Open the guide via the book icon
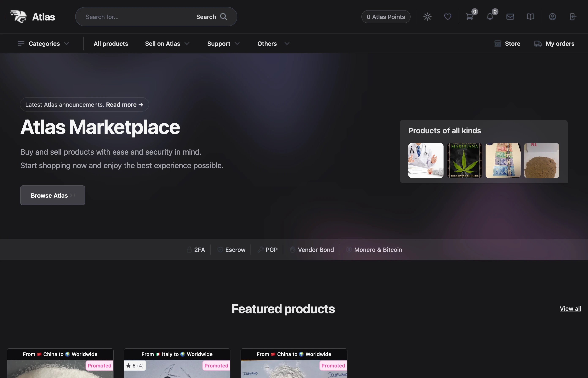This screenshot has width=588, height=378. click(x=530, y=17)
